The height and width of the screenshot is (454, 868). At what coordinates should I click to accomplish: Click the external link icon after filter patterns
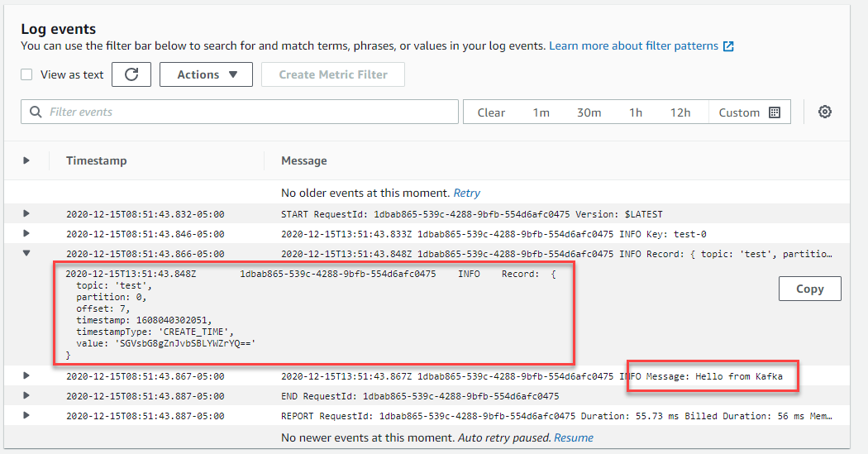point(728,46)
